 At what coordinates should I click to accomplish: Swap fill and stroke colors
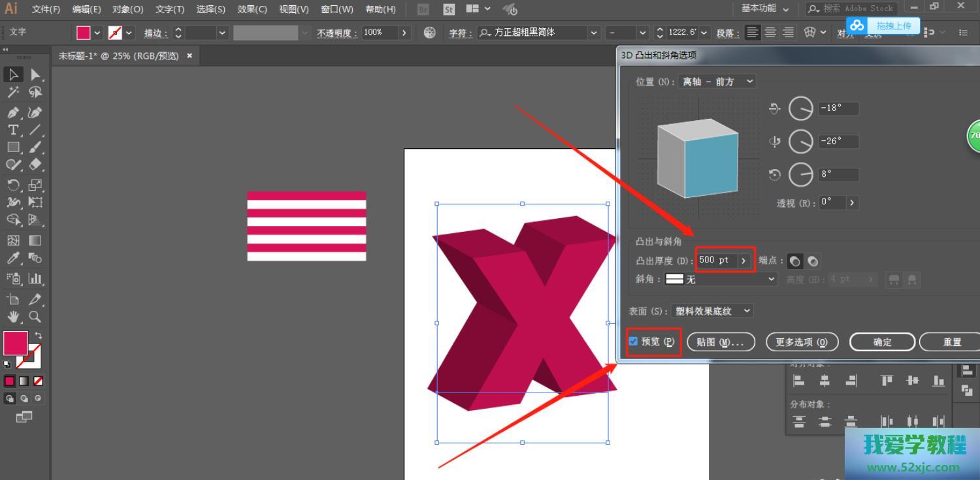tap(39, 335)
